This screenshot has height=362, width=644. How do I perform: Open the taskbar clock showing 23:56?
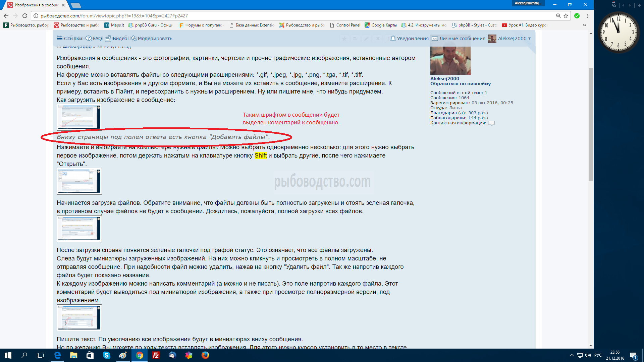tap(615, 355)
